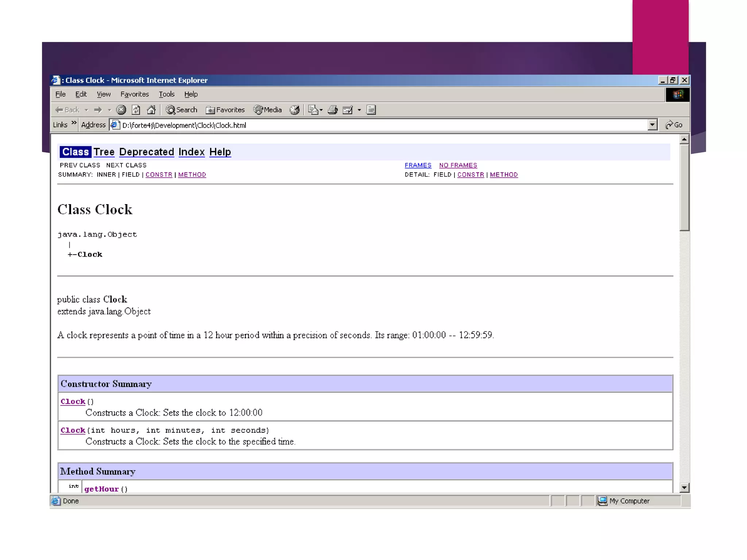This screenshot has height=560, width=747.
Task: Expand the Links toolbar chevron
Action: pos(74,123)
